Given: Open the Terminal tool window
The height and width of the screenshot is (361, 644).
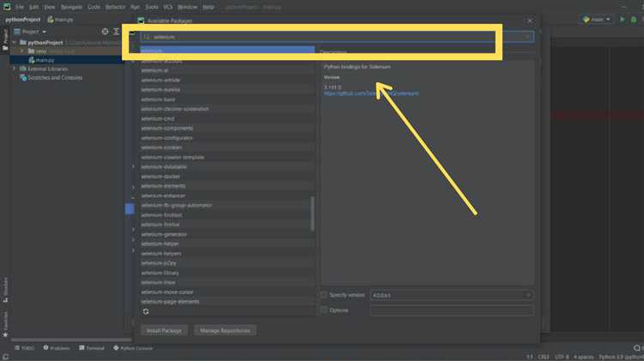Looking at the screenshot, I should point(92,348).
